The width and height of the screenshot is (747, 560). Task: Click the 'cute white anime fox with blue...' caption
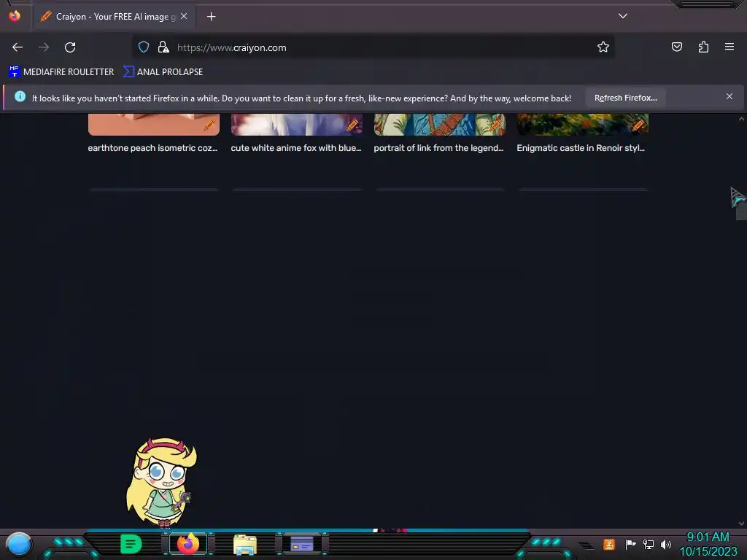296,148
